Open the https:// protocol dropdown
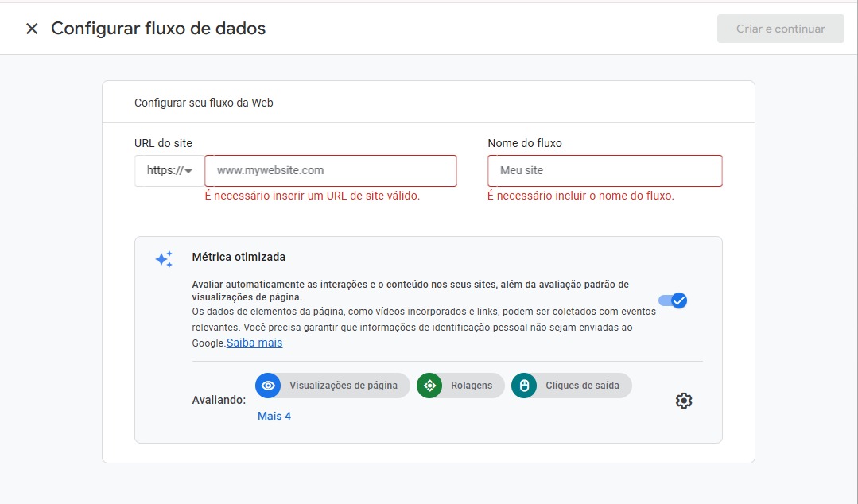Image resolution: width=858 pixels, height=504 pixels. pos(169,171)
